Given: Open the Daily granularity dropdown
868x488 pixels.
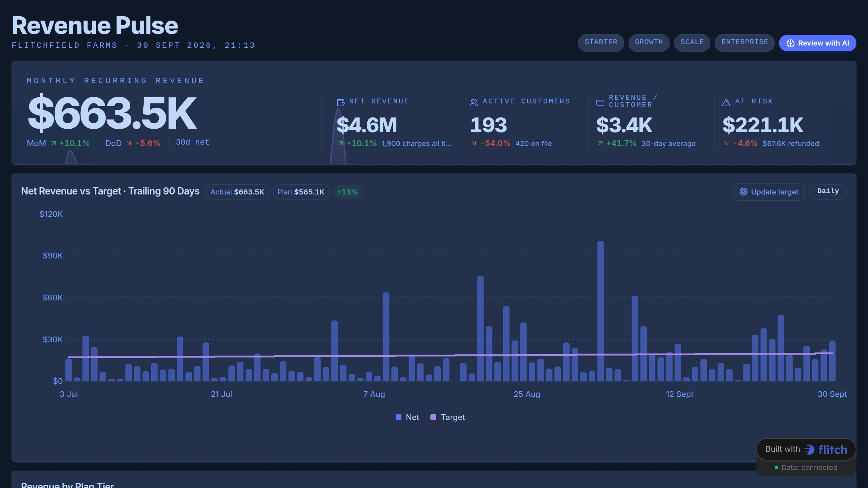Looking at the screenshot, I should pyautogui.click(x=828, y=191).
